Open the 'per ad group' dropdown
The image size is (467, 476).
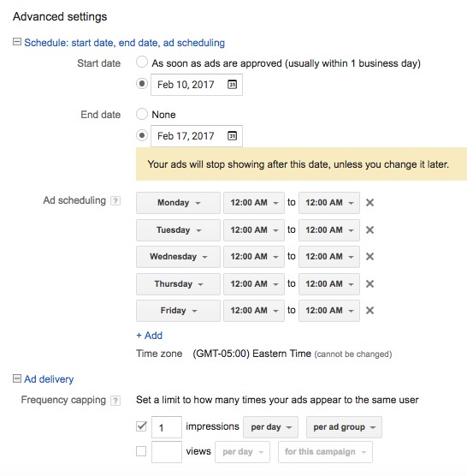pyautogui.click(x=344, y=427)
